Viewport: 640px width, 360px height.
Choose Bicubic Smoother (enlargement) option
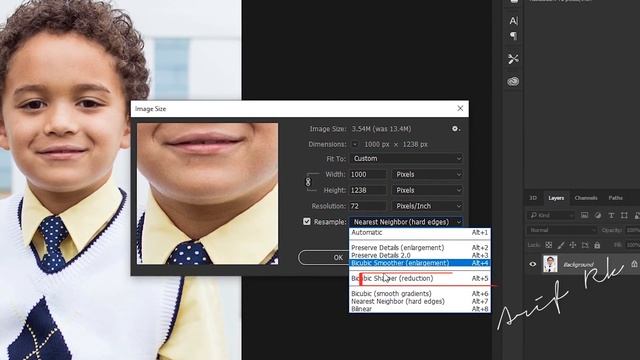pos(420,263)
